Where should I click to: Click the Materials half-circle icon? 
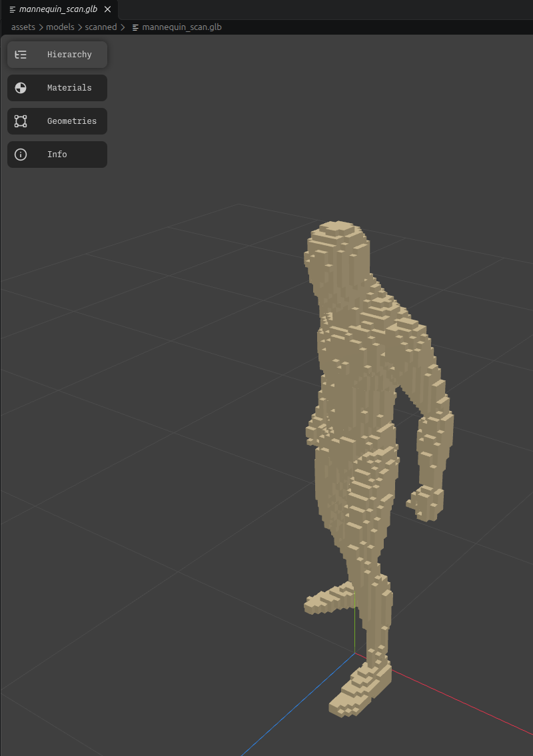tap(21, 88)
